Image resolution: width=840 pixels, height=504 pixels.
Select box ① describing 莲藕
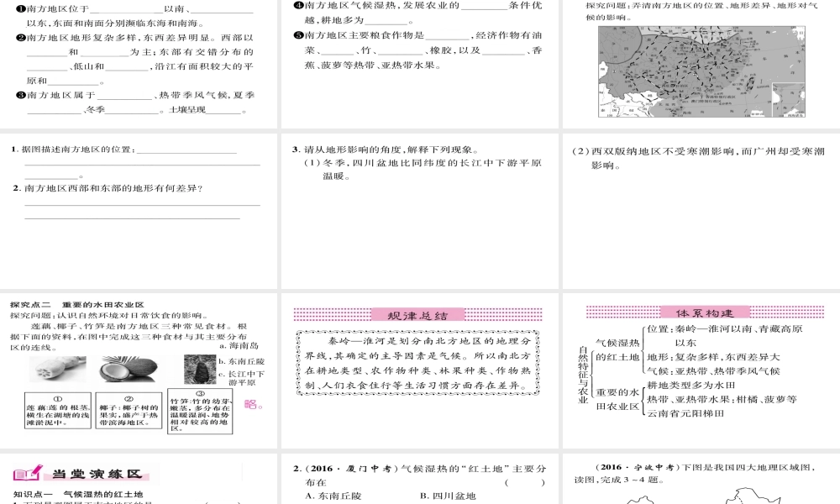coord(58,411)
